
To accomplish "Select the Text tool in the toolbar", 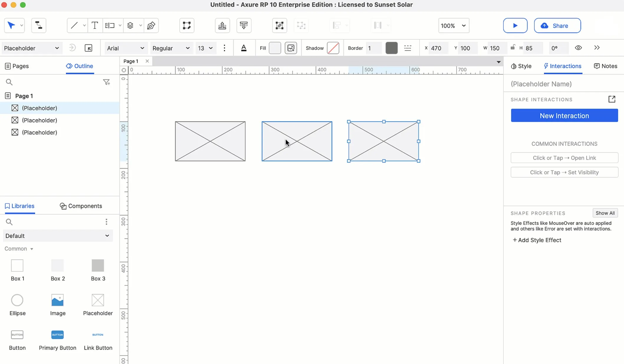I will point(95,25).
